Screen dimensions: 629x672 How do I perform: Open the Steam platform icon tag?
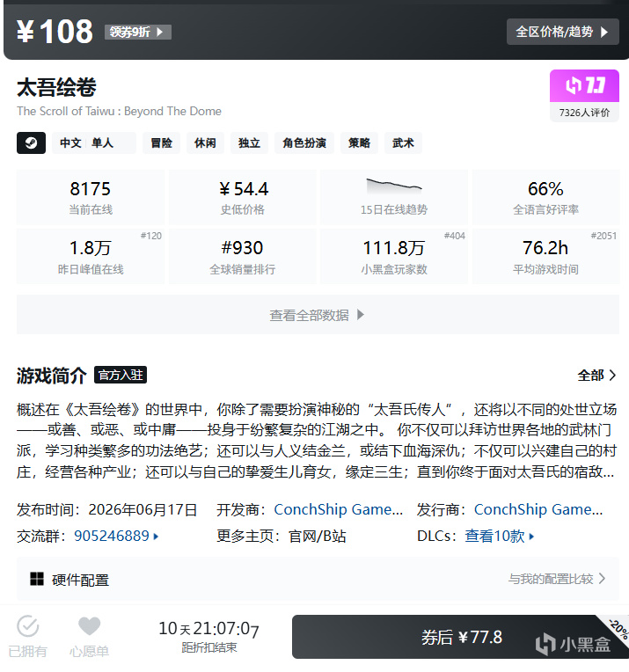click(x=32, y=142)
